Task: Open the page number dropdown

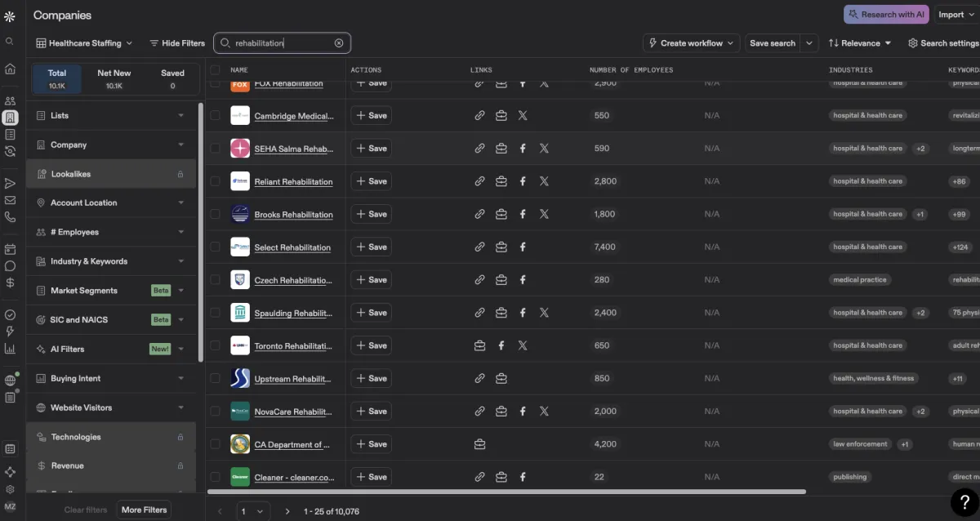Action: 252,511
